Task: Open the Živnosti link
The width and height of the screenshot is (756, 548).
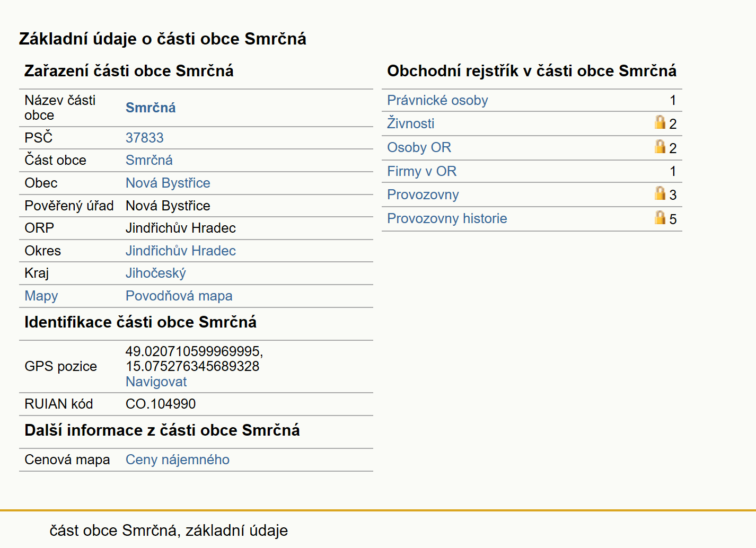Action: click(x=410, y=123)
